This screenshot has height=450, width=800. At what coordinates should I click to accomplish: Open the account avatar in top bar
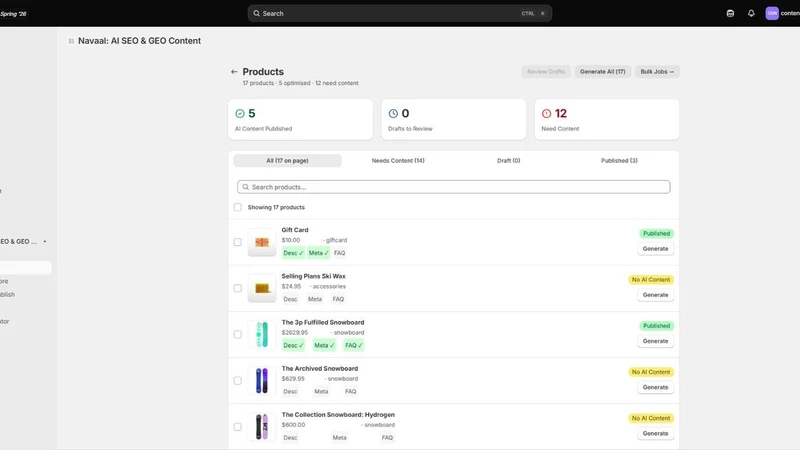[772, 13]
